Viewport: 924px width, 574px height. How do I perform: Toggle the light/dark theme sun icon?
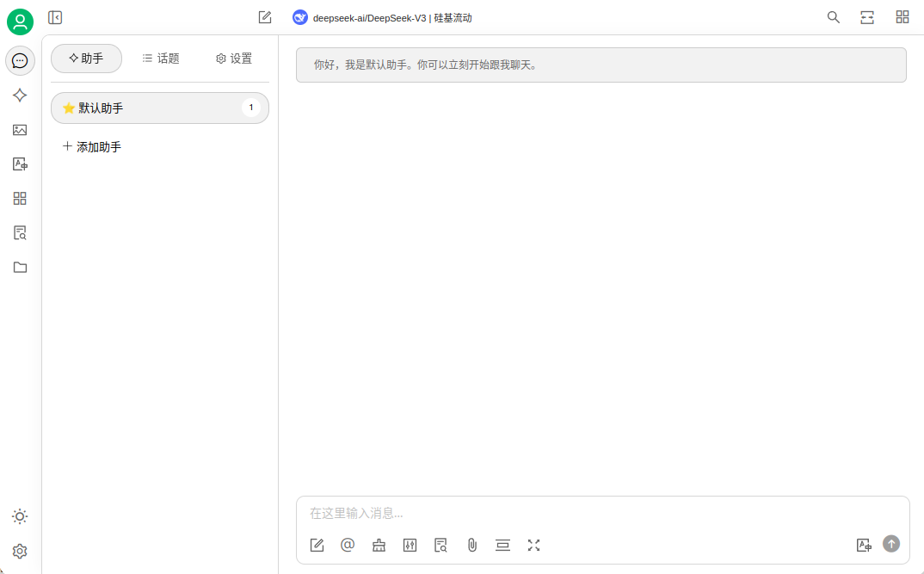point(20,516)
